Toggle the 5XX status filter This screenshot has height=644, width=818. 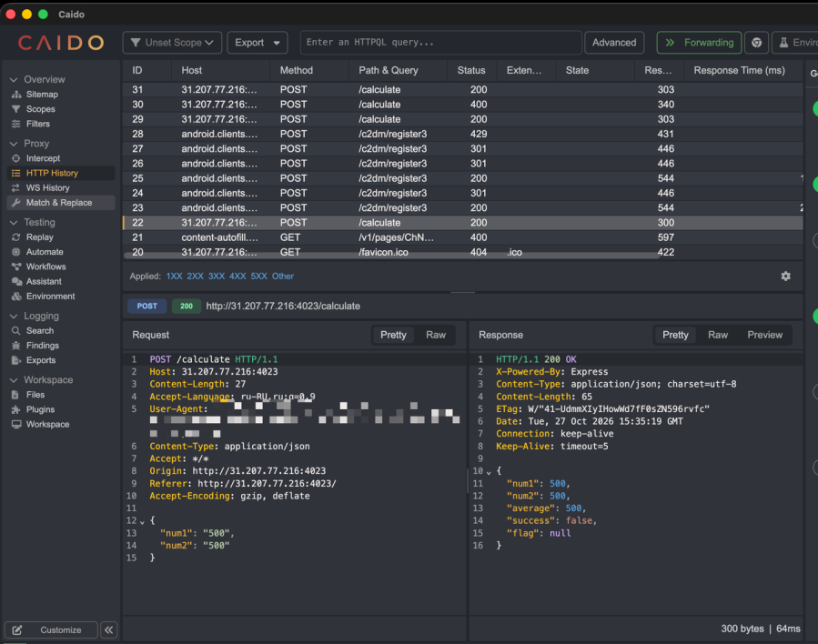(x=258, y=277)
